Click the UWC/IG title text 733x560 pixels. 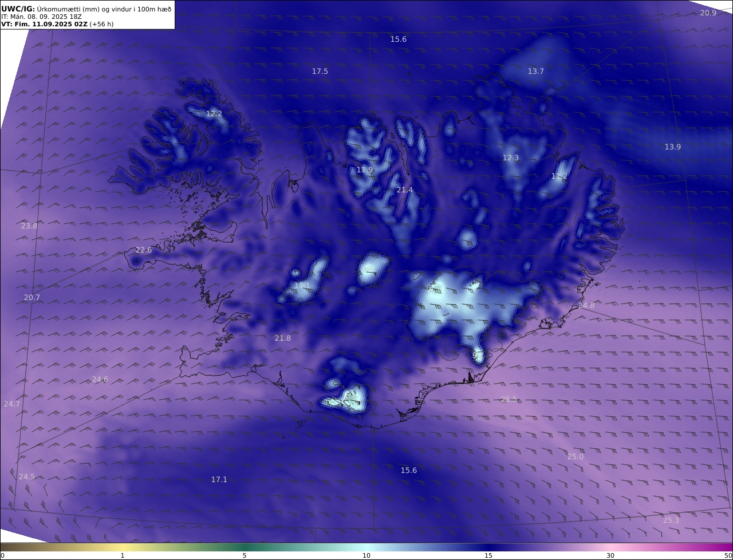pyautogui.click(x=18, y=9)
